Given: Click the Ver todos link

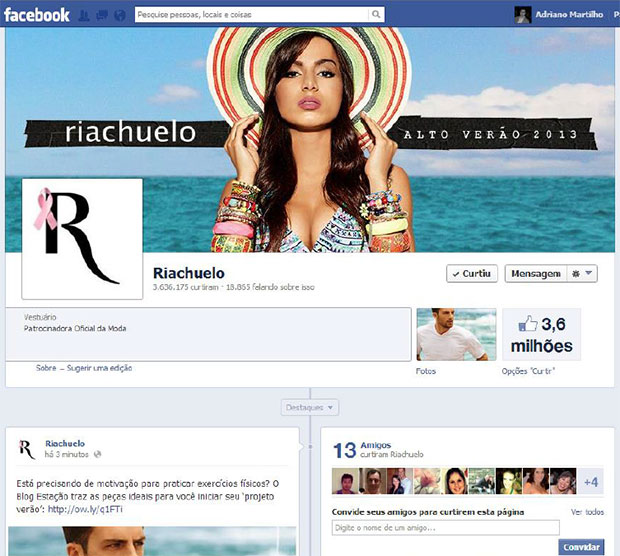Looking at the screenshot, I should 587,512.
